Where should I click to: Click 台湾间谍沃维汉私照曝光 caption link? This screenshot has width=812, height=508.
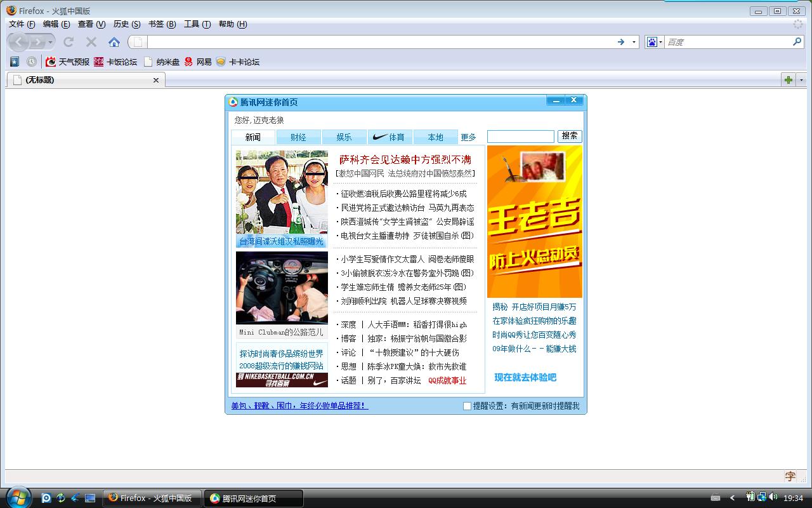pyautogui.click(x=281, y=241)
